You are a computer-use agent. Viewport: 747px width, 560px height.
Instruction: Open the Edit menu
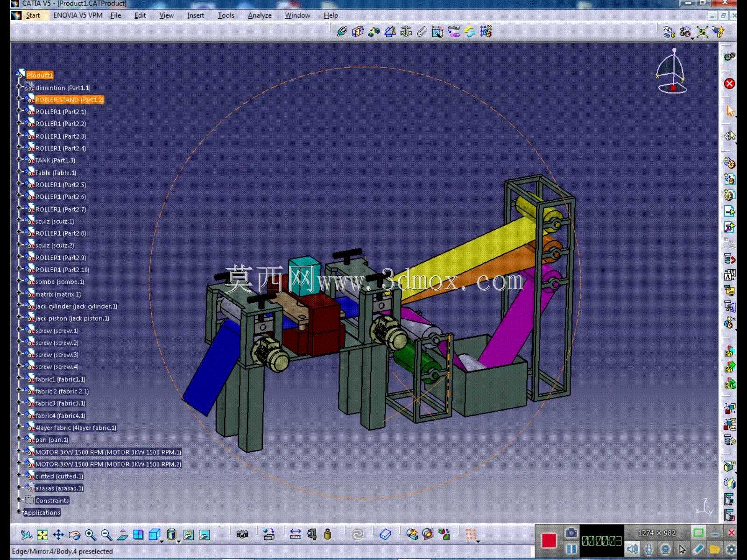click(140, 15)
